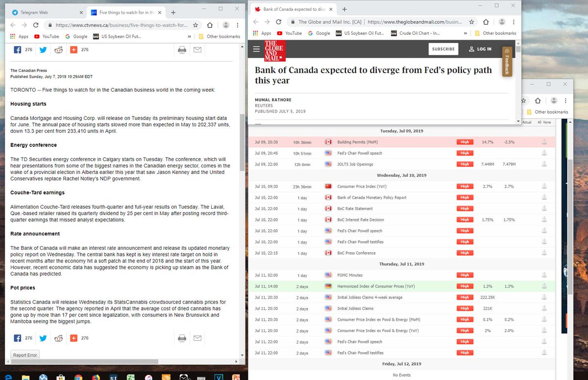Open Other bookmarks folder in Globe and Mail window
Viewport: 588px width, 380px height.
click(x=495, y=33)
